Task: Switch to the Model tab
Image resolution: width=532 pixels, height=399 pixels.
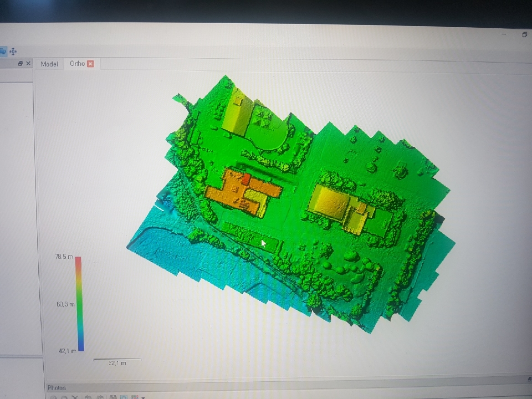Action: click(x=49, y=64)
